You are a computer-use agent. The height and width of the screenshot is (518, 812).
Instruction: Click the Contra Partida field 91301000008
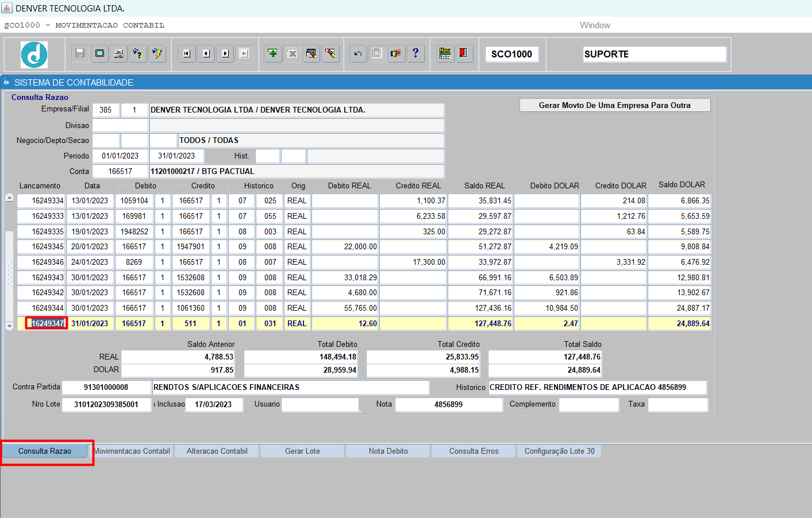106,387
